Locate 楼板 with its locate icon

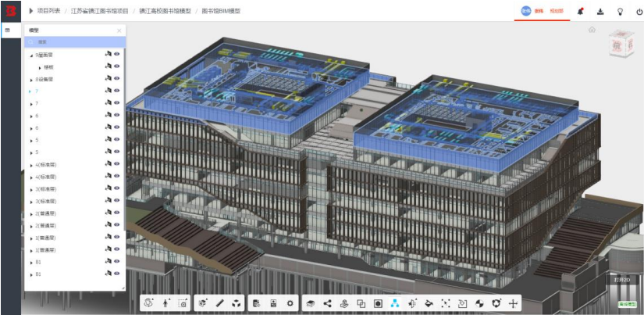coord(109,66)
